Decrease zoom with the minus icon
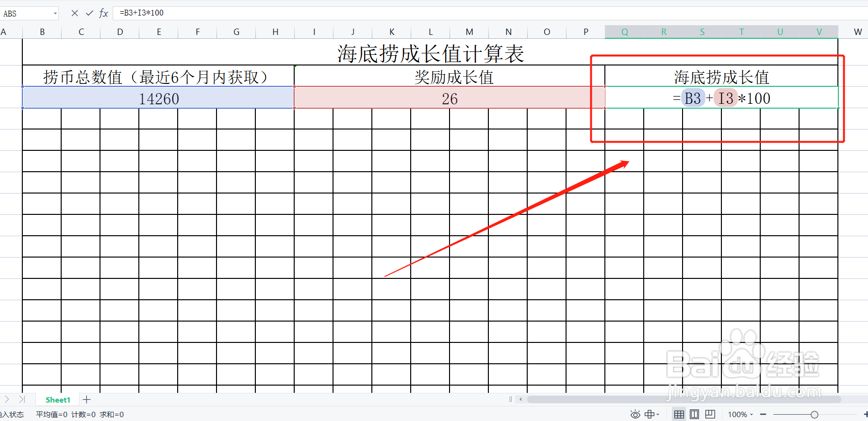868x421 pixels. 763,415
